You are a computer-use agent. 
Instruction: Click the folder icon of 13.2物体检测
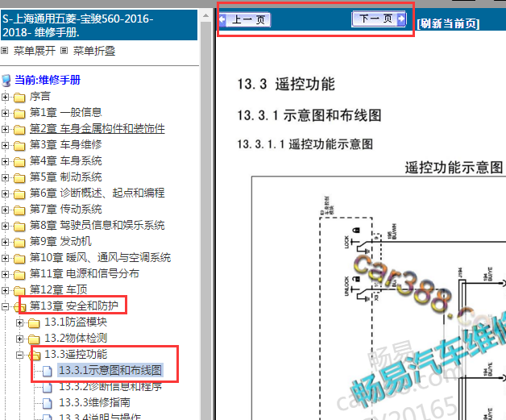[34, 339]
